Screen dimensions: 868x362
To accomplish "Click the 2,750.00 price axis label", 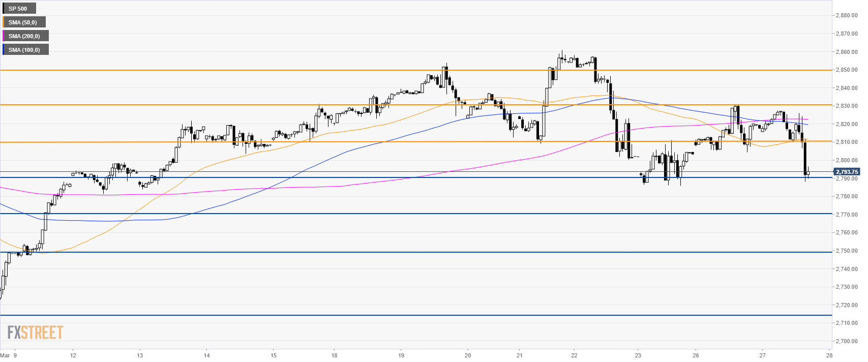I will 846,251.
